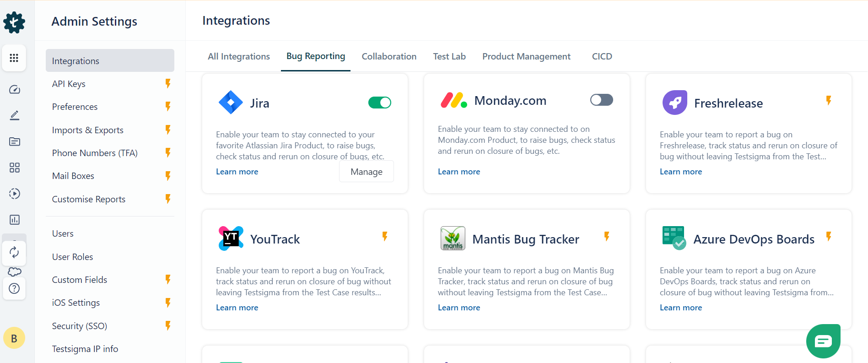Disable the Jira integration toggle
This screenshot has height=363, width=868.
380,103
